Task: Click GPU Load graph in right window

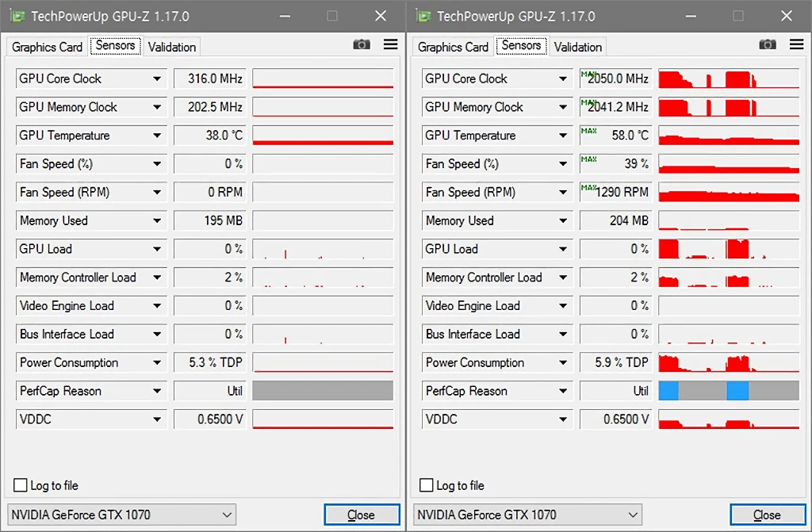Action: [x=729, y=249]
